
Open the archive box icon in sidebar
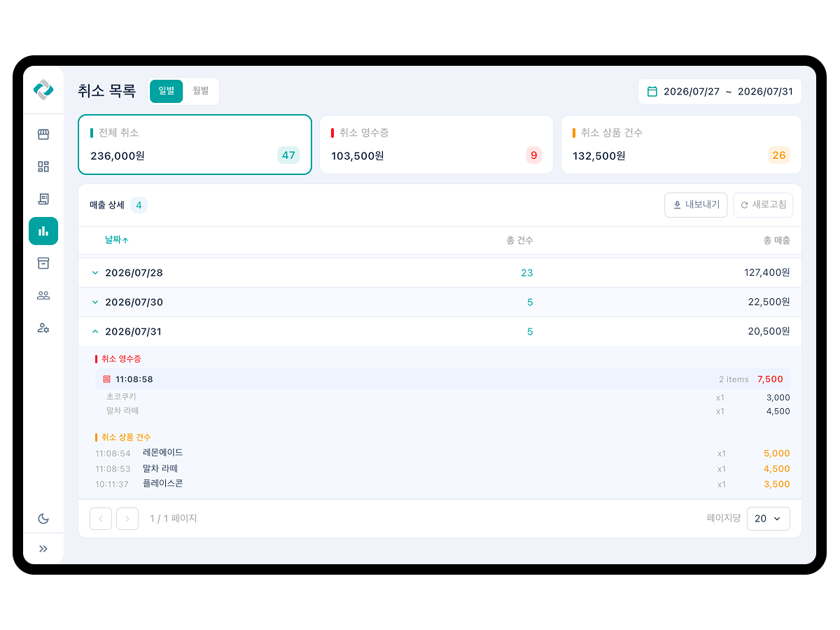43,263
